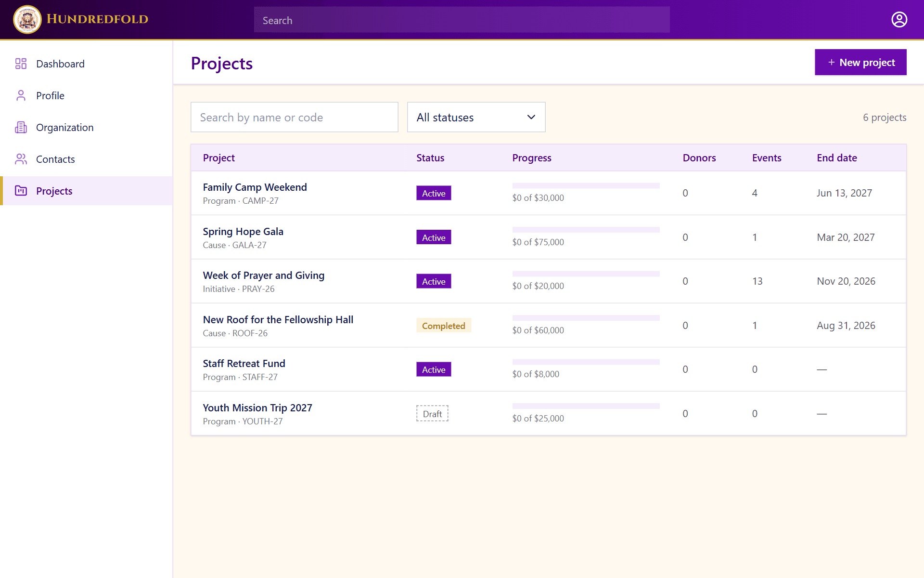Expand the All statuses dropdown
The image size is (924, 578).
click(x=476, y=117)
